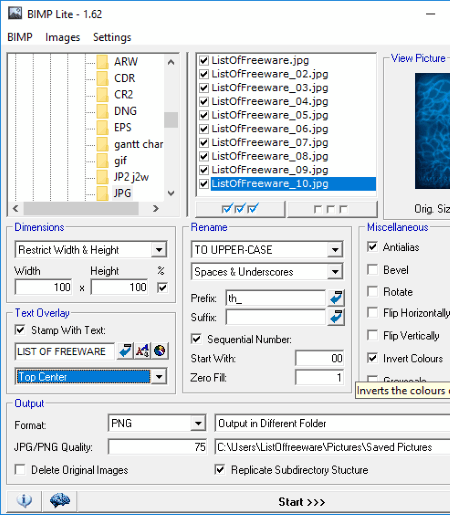Click the Start >>> button

(x=302, y=502)
